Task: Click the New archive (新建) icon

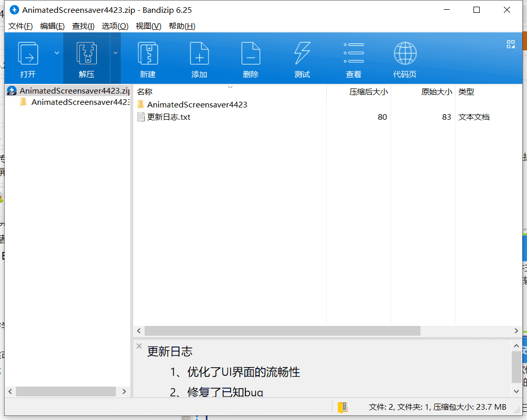Action: (148, 53)
